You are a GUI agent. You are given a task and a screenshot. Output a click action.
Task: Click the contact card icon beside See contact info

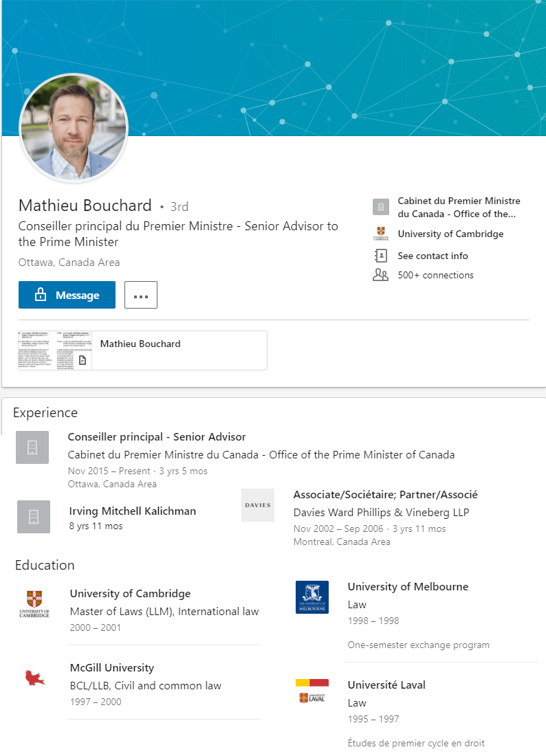(380, 256)
